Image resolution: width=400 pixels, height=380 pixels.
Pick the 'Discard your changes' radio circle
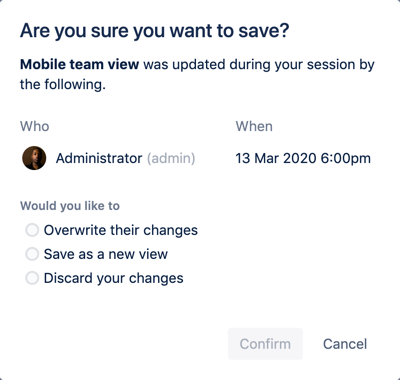[32, 278]
